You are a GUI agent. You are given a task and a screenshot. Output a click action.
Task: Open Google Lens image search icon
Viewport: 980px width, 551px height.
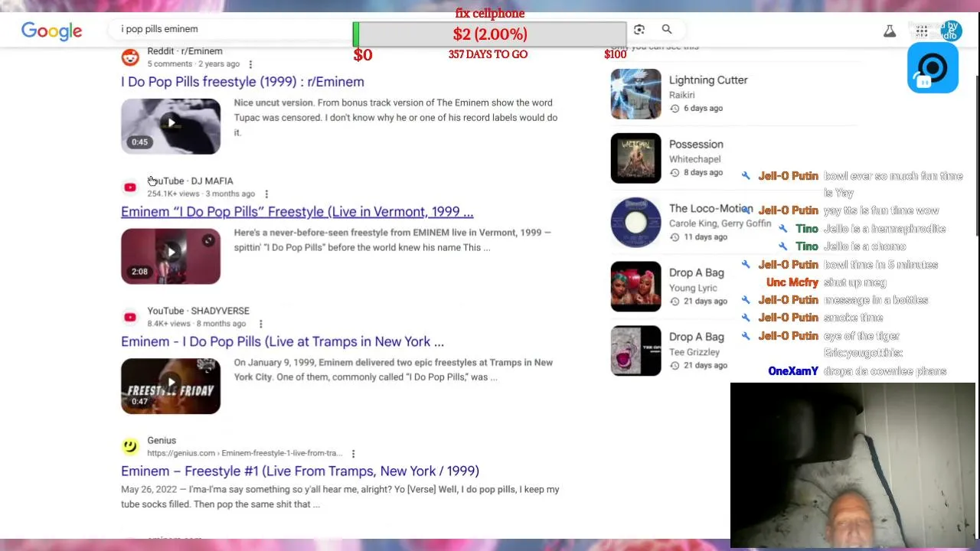pyautogui.click(x=639, y=29)
